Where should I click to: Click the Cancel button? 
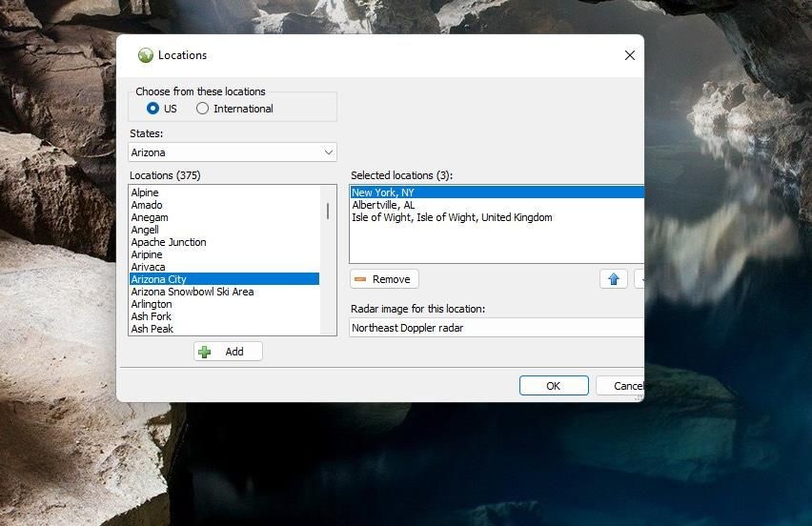620,386
